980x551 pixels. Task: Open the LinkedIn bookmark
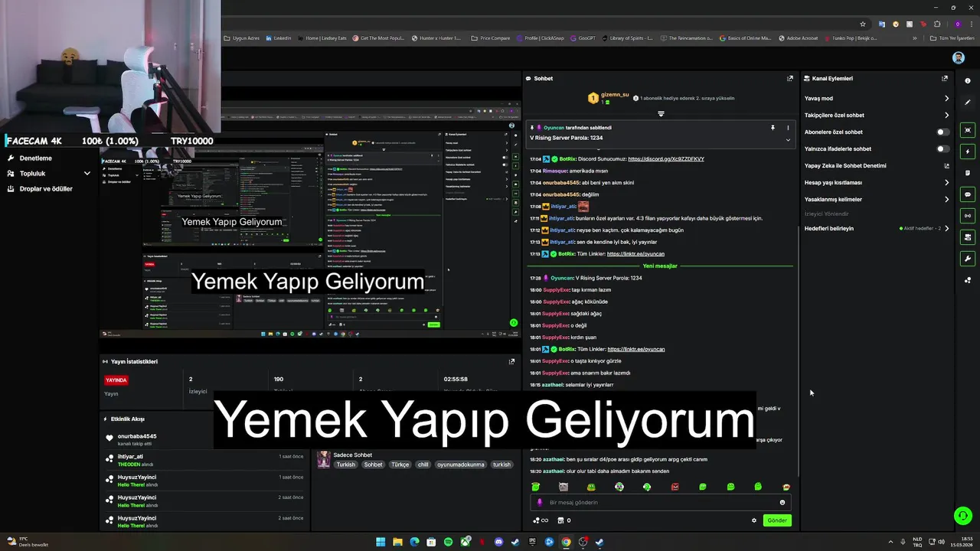[x=279, y=38]
